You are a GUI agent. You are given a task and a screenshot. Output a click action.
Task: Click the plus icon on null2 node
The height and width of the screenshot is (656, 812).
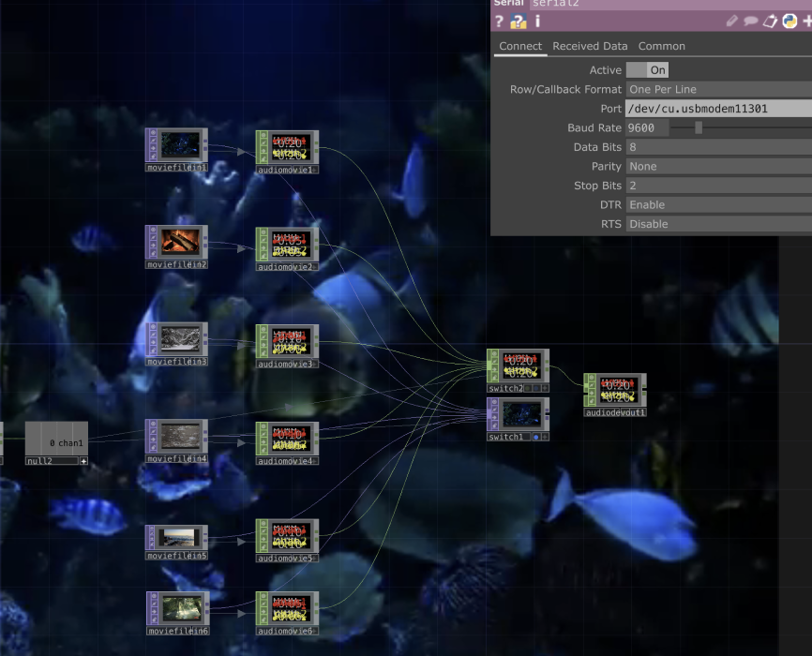point(83,460)
